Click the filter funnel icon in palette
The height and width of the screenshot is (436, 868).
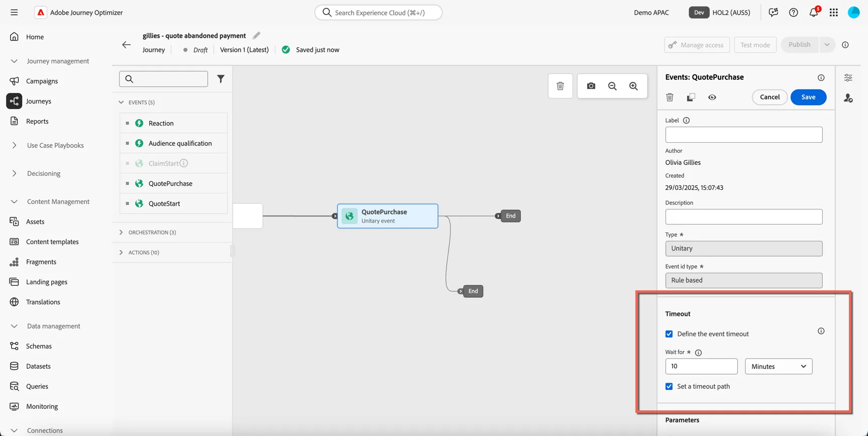(221, 79)
